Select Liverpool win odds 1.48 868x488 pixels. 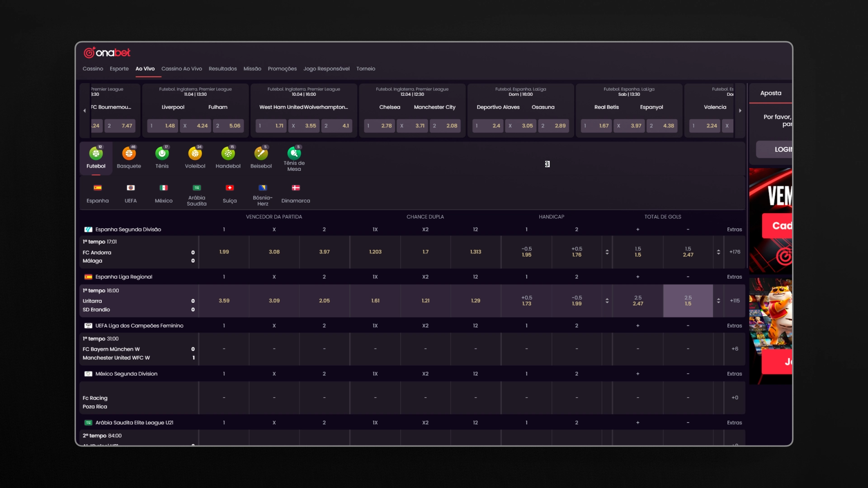(162, 126)
